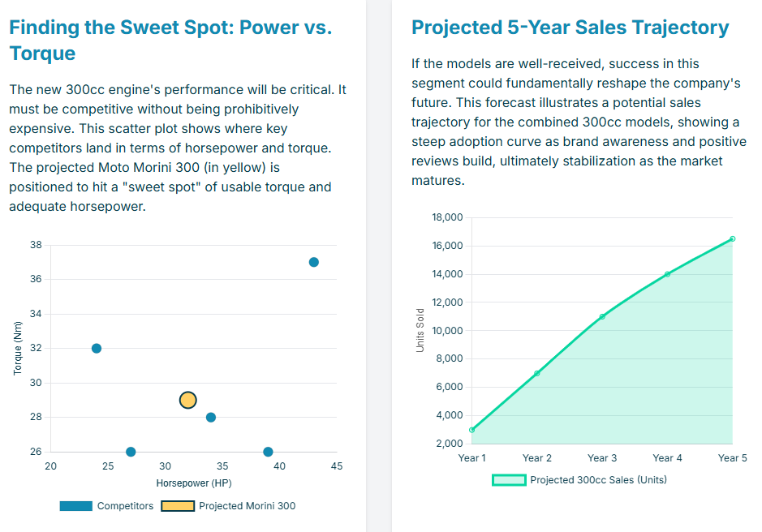
Task: Select competitor point at 27 HP, 26 Nm
Action: pos(131,452)
